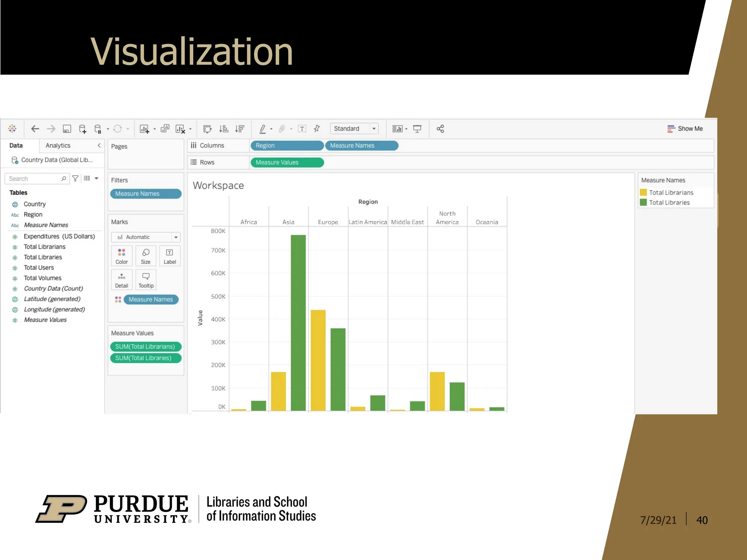The width and height of the screenshot is (747, 560).
Task: Click the tall green Asia bar
Action: [x=298, y=323]
